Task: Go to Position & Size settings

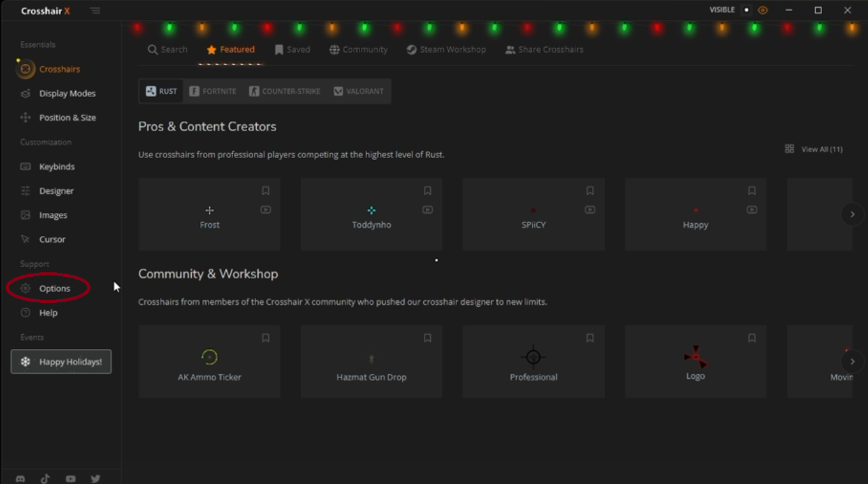Action: tap(58, 117)
